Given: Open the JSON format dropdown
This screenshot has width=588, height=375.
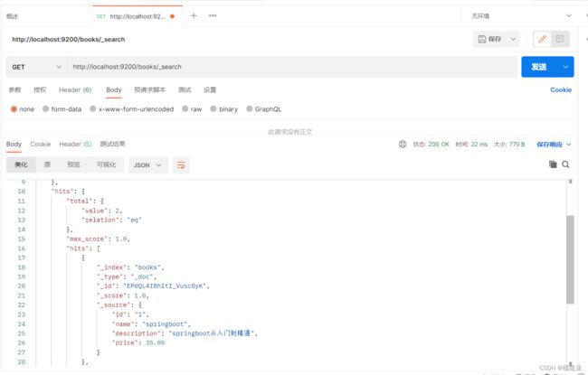Looking at the screenshot, I should click(x=148, y=165).
